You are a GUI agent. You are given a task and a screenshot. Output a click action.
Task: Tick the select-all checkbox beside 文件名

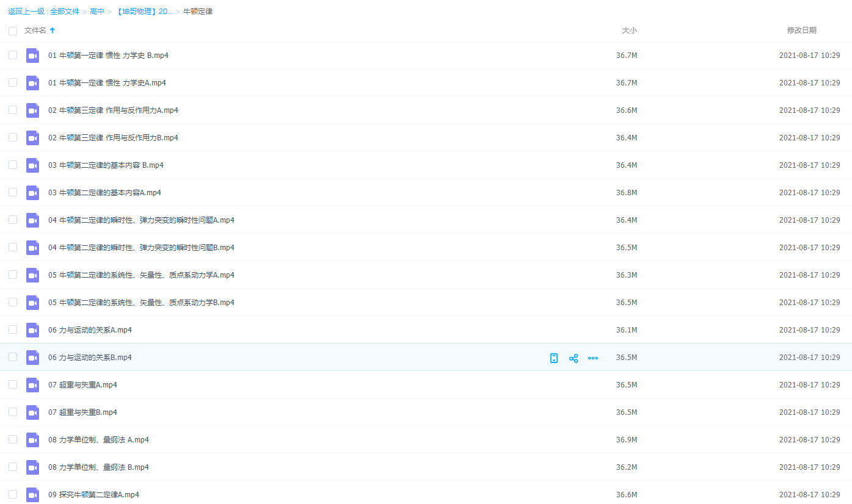tap(13, 31)
